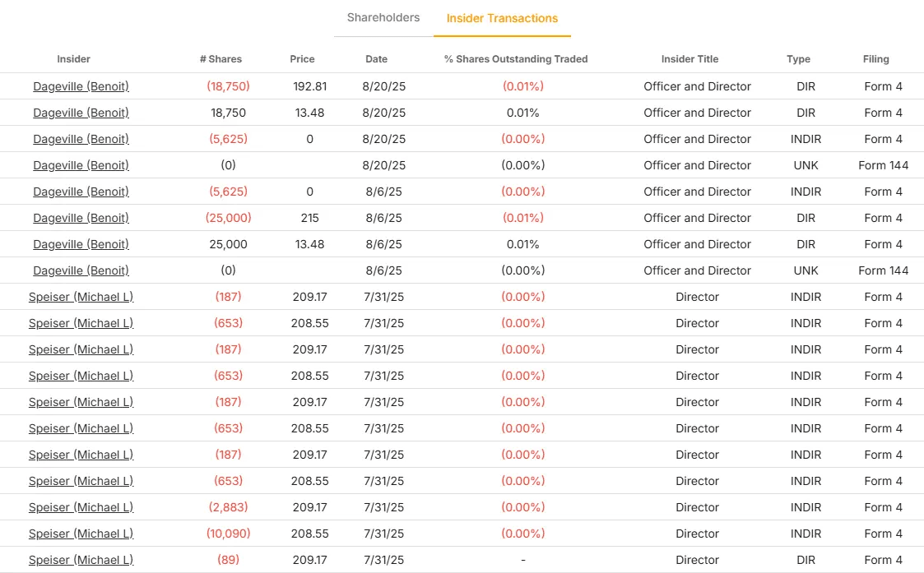Sort the table by Price header
Screen dimensions: 924x573
(302, 59)
